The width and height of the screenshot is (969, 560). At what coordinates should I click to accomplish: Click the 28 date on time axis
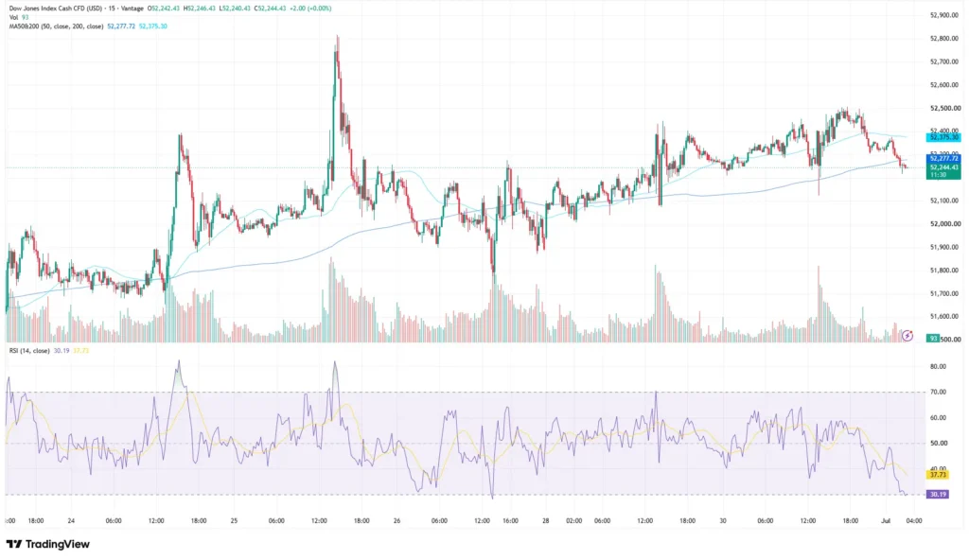click(546, 521)
